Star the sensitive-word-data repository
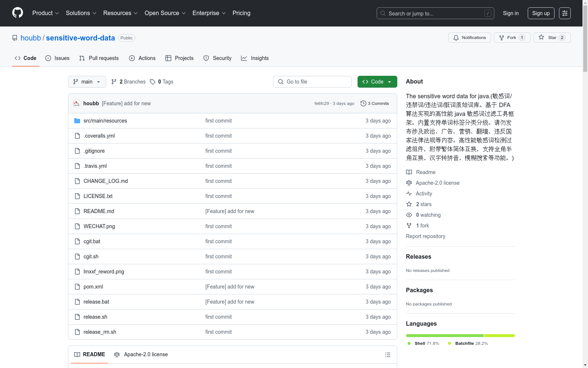Image resolution: width=588 pixels, height=368 pixels. 552,38
